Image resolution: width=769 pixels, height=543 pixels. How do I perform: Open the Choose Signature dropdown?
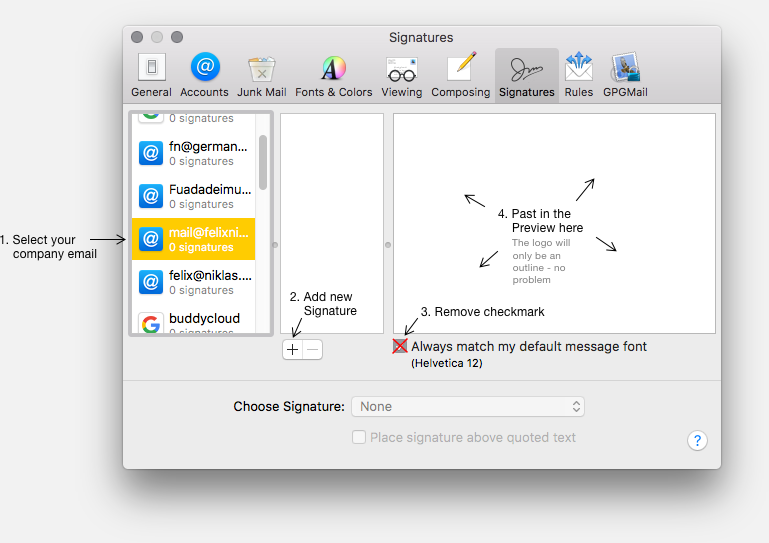(467, 407)
